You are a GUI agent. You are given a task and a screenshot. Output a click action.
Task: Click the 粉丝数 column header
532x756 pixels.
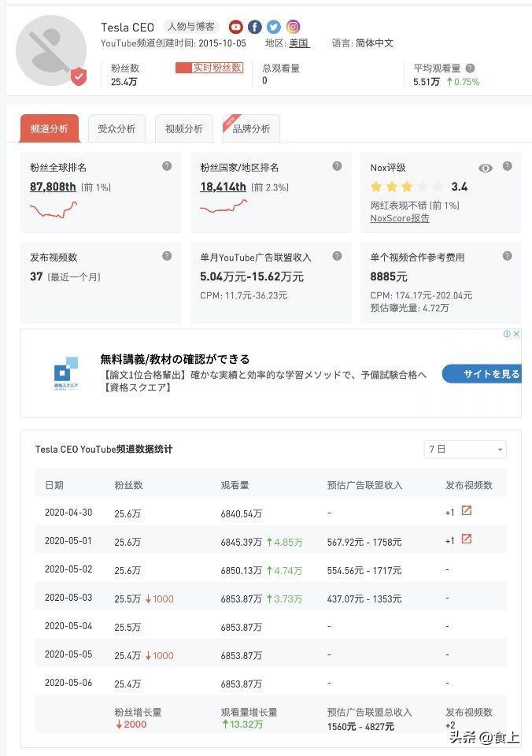(x=128, y=485)
